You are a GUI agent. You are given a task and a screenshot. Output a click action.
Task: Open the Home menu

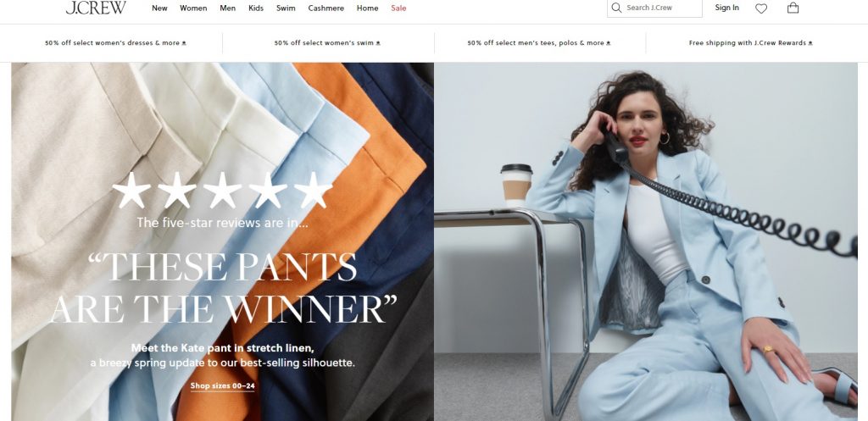pos(368,8)
